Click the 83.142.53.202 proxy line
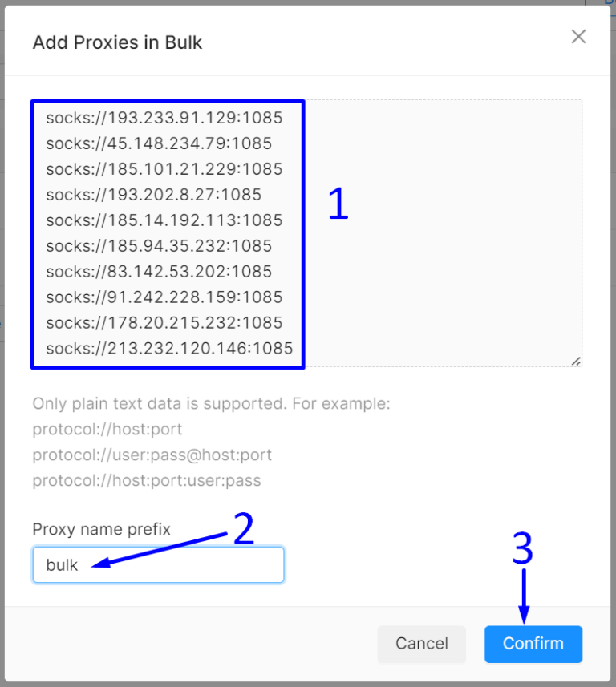Viewport: 616px width, 687px height. point(159,272)
